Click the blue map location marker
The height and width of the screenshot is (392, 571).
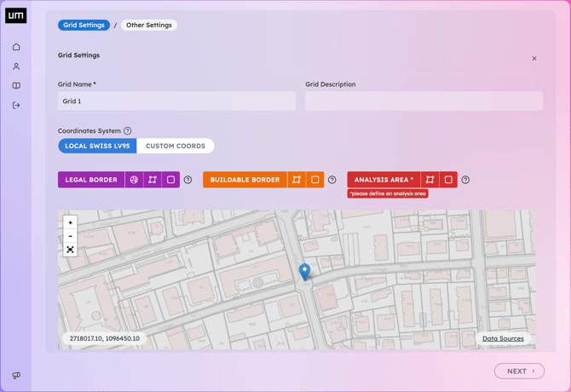pos(304,272)
